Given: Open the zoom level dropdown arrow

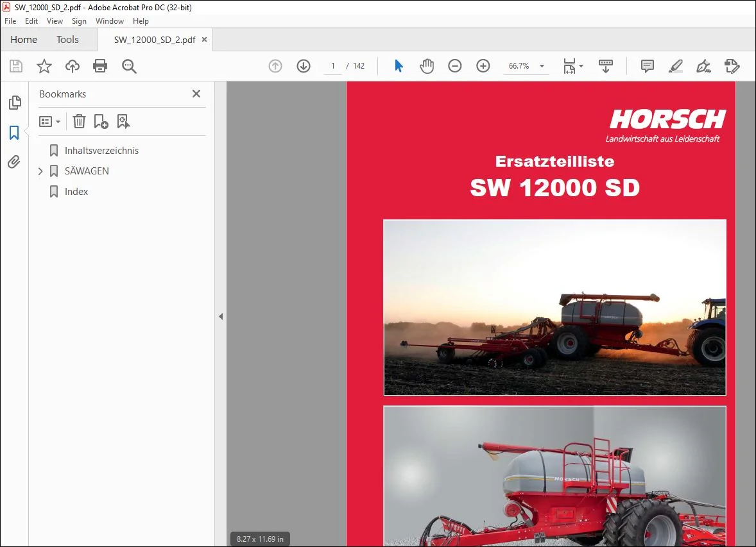Looking at the screenshot, I should point(542,66).
